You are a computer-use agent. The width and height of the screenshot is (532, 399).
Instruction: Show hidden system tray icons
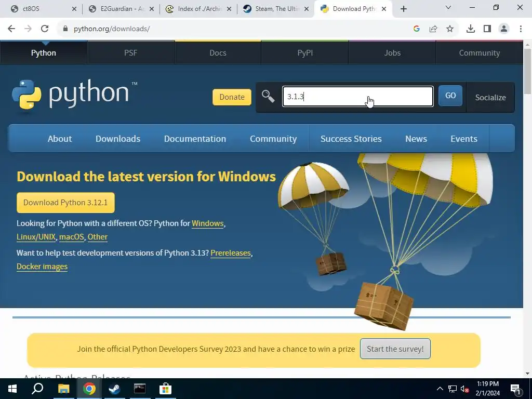tap(440, 389)
